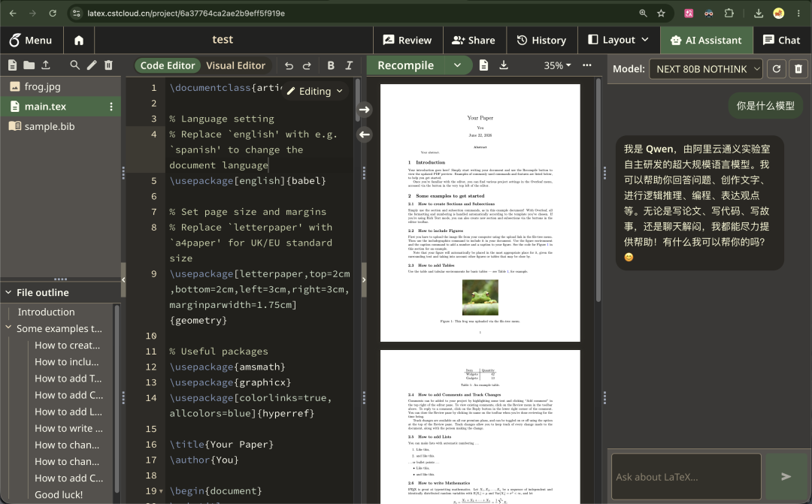Switch to Visual Editor mode
812x504 pixels.
pyautogui.click(x=235, y=65)
